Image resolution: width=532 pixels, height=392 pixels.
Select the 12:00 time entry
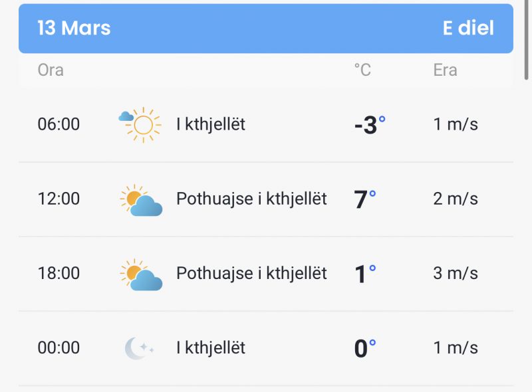[x=59, y=199]
